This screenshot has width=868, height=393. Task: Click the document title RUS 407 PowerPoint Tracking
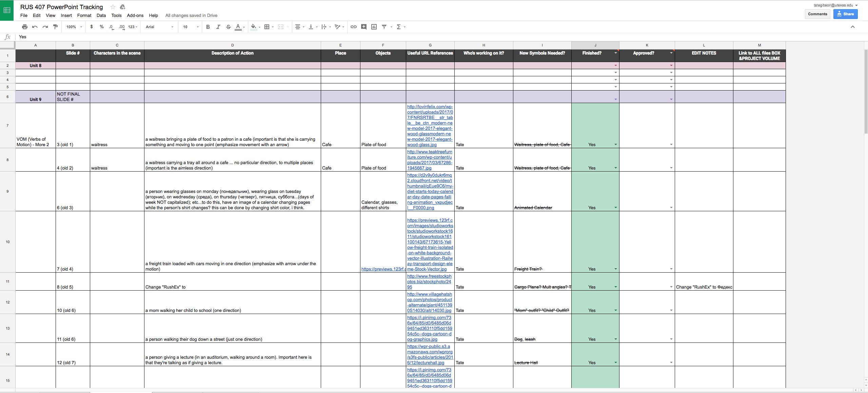click(62, 7)
